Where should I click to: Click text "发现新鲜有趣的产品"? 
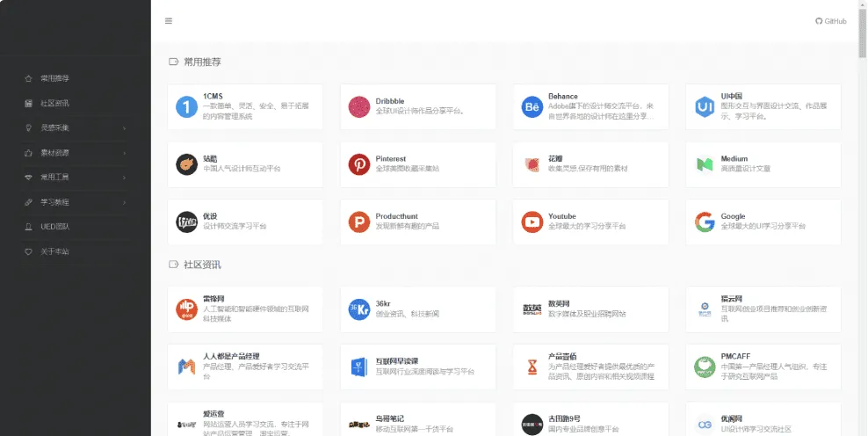click(x=408, y=227)
